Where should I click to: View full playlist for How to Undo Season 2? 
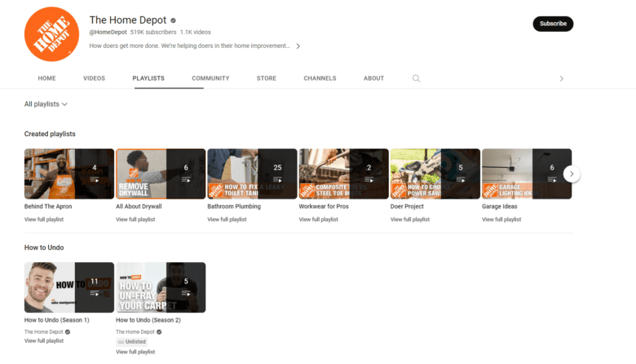[135, 352]
